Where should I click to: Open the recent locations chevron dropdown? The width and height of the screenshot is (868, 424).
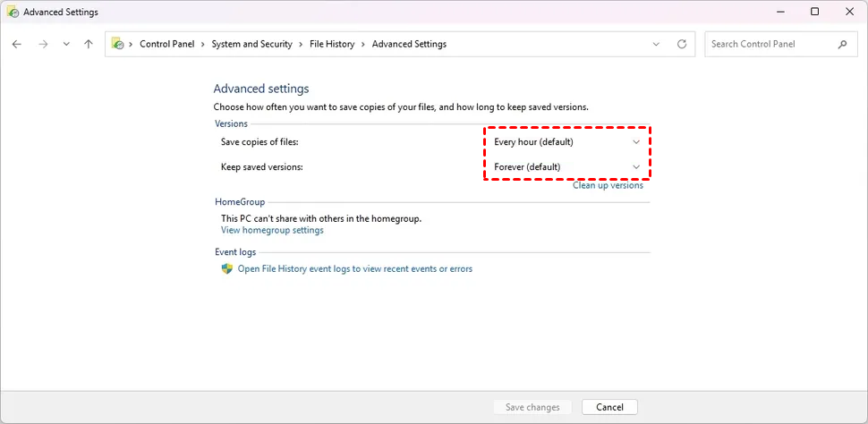click(66, 44)
